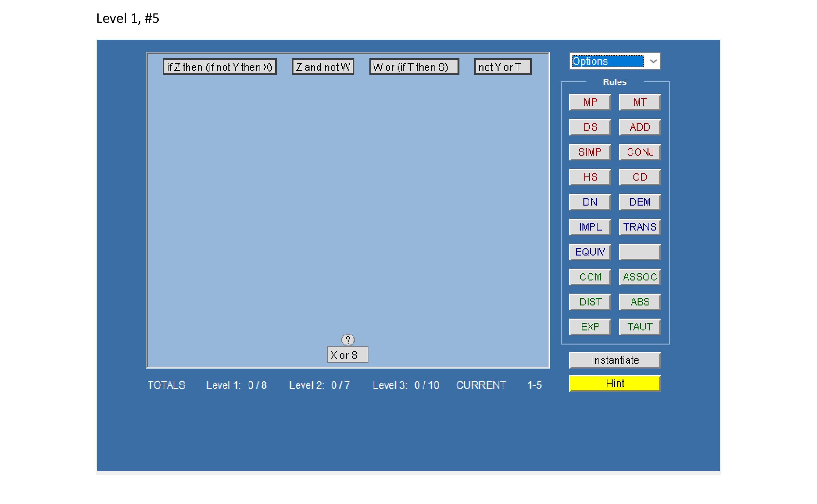Select the SIMP rule

point(590,152)
